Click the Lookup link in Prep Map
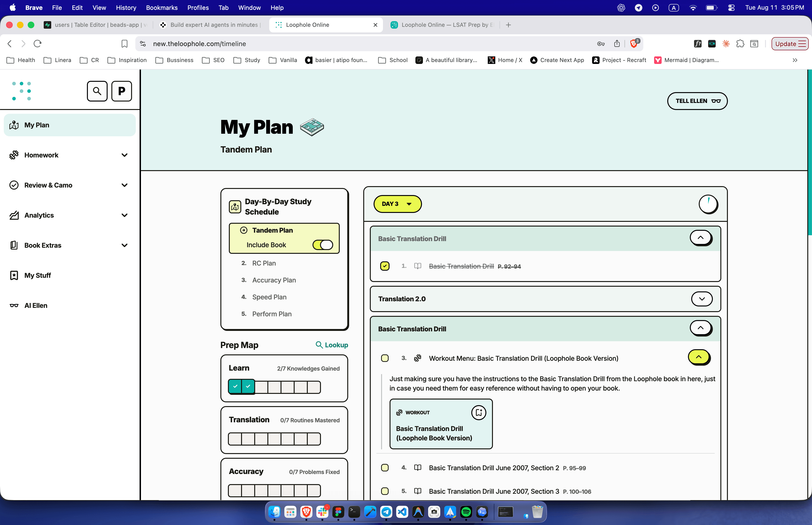The image size is (812, 525). coord(332,345)
